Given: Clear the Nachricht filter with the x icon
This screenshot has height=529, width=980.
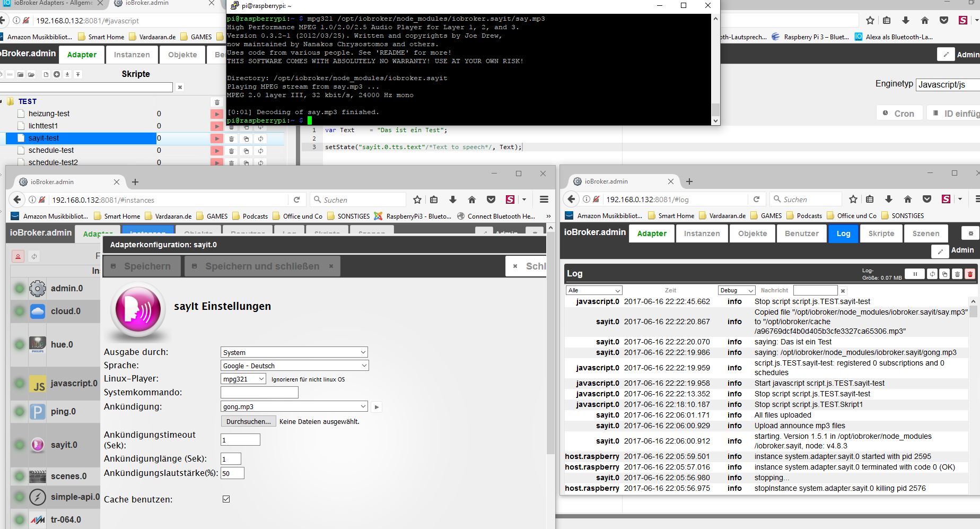Looking at the screenshot, I should pos(843,291).
